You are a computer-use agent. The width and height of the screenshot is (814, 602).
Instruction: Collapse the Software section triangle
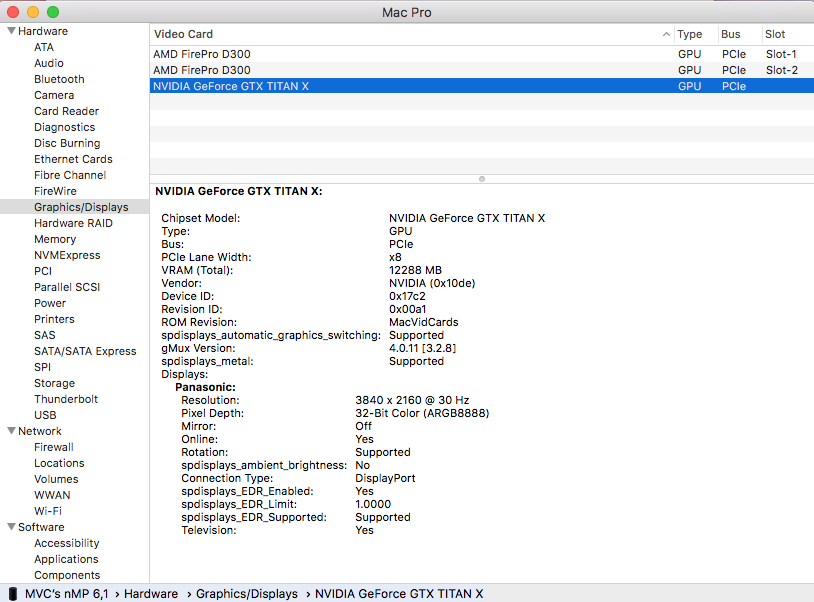coord(11,527)
